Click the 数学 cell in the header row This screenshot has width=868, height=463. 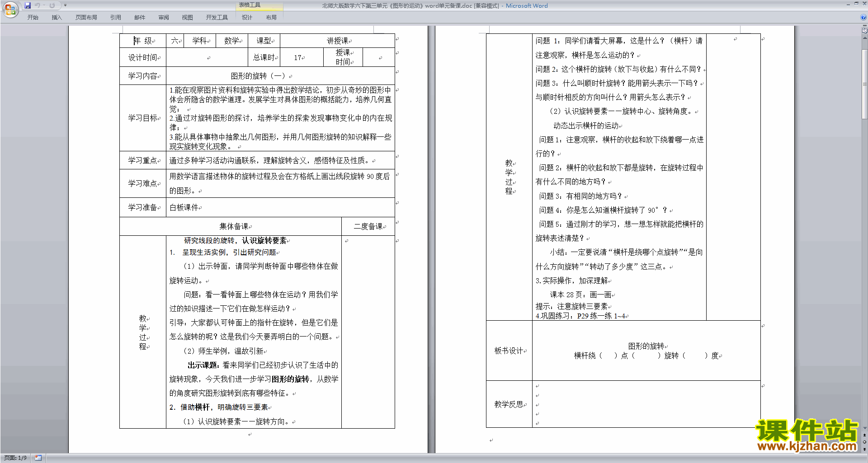coord(232,41)
